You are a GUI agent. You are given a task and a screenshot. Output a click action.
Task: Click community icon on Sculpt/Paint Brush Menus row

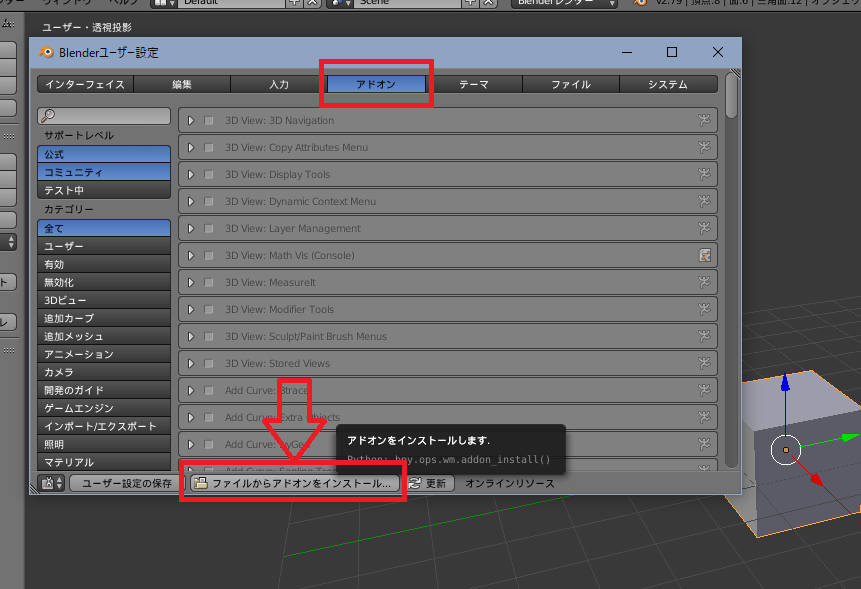[705, 336]
